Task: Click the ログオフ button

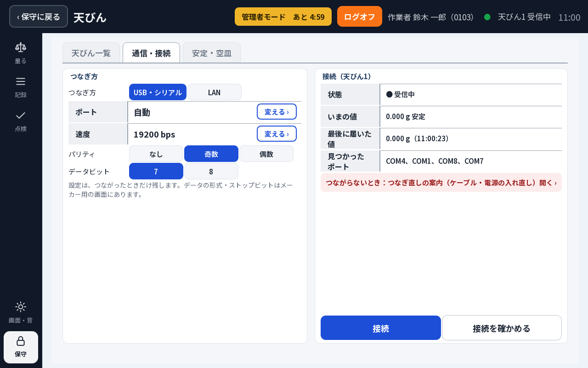Action: (x=360, y=17)
